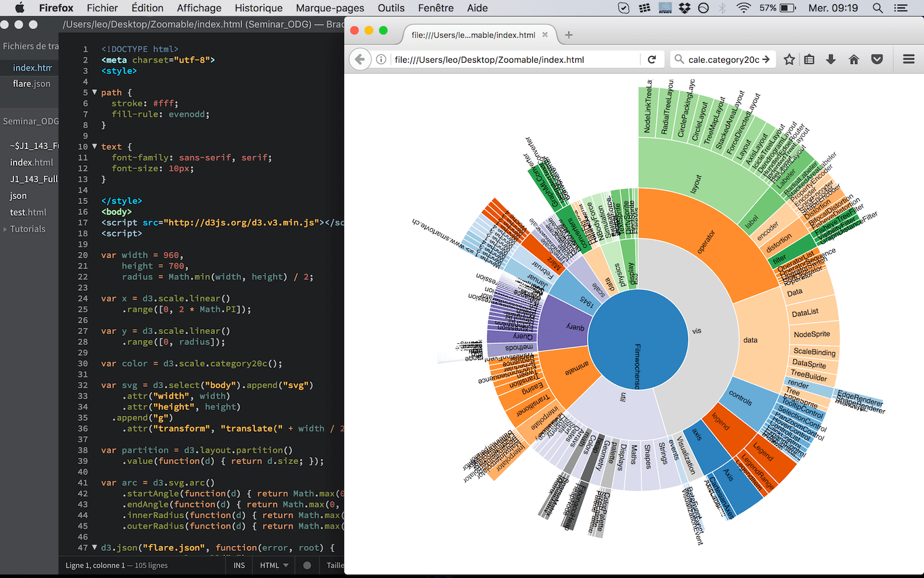Open Dropbox menu bar icon
This screenshot has height=578, width=924.
(x=684, y=8)
